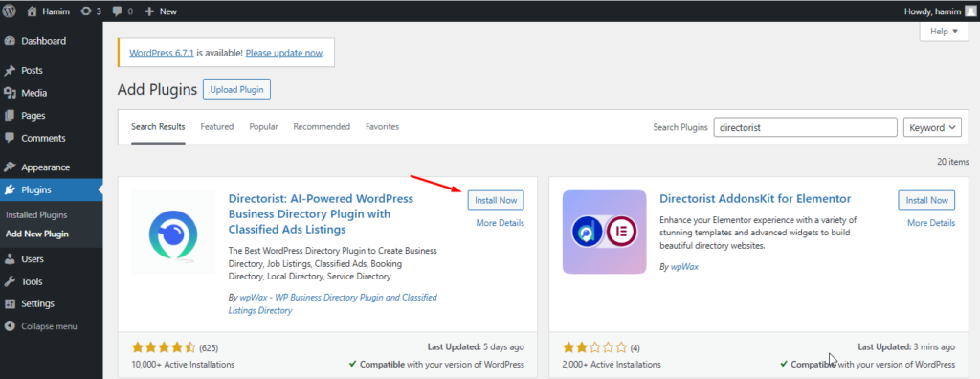Image resolution: width=980 pixels, height=379 pixels.
Task: Switch to the Popular tab
Action: tap(264, 127)
